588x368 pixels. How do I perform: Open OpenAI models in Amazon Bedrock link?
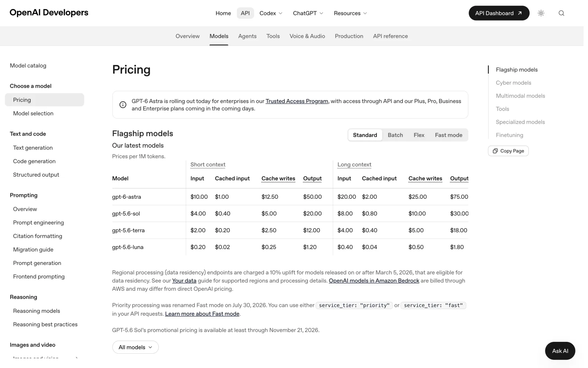[374, 281]
